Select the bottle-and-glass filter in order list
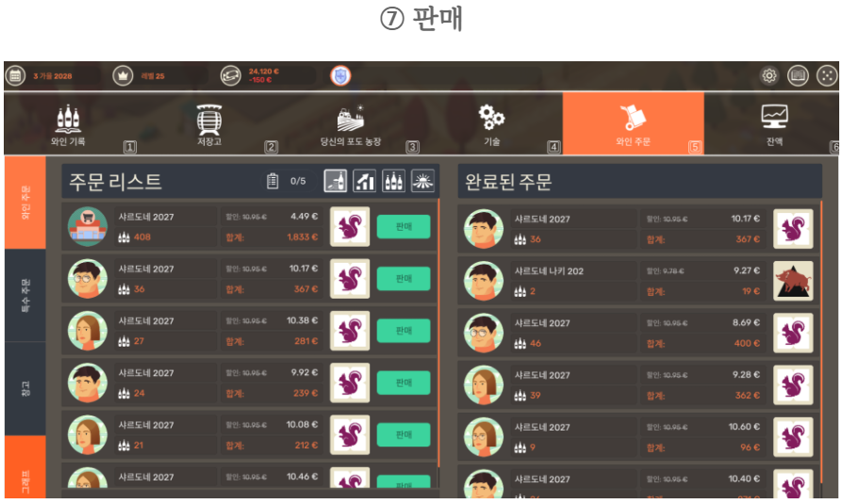 pos(336,181)
